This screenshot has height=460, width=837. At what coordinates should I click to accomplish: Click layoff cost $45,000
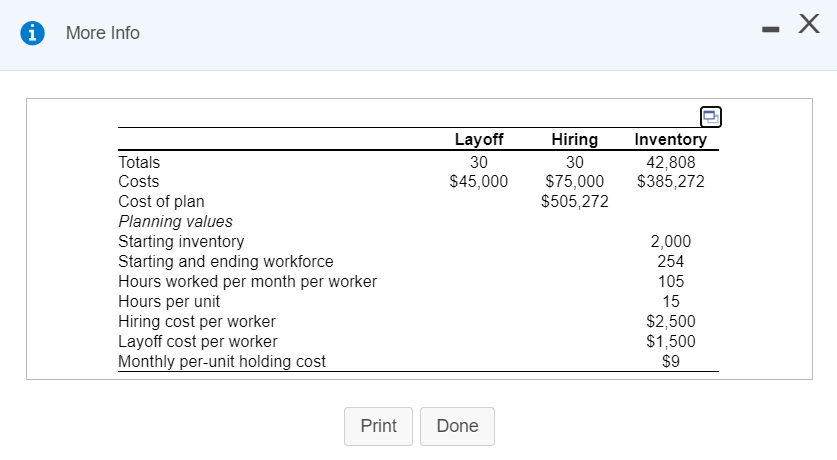coord(479,181)
